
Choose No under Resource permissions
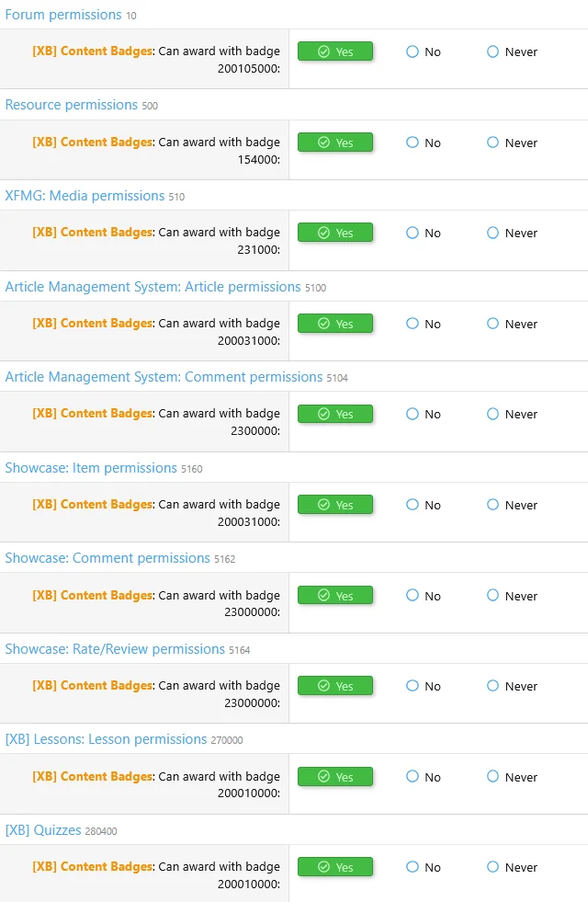(424, 143)
